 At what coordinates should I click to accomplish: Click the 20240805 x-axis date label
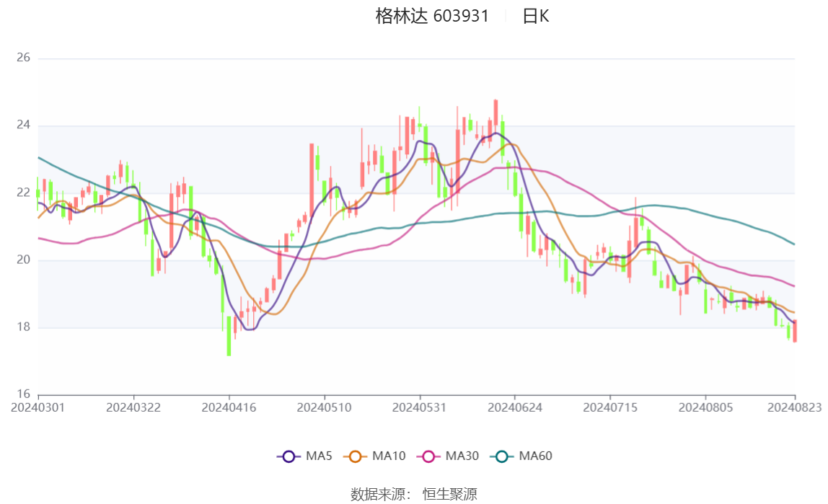point(705,407)
